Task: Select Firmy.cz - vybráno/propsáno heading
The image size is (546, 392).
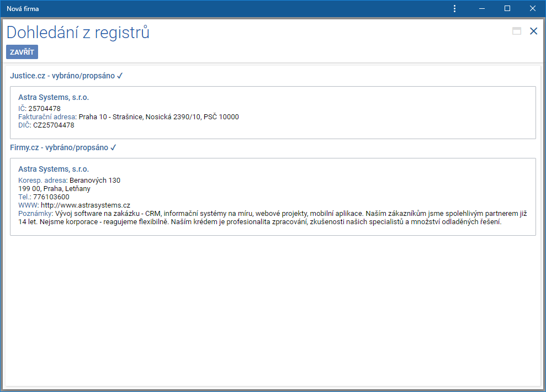Action: [x=63, y=147]
